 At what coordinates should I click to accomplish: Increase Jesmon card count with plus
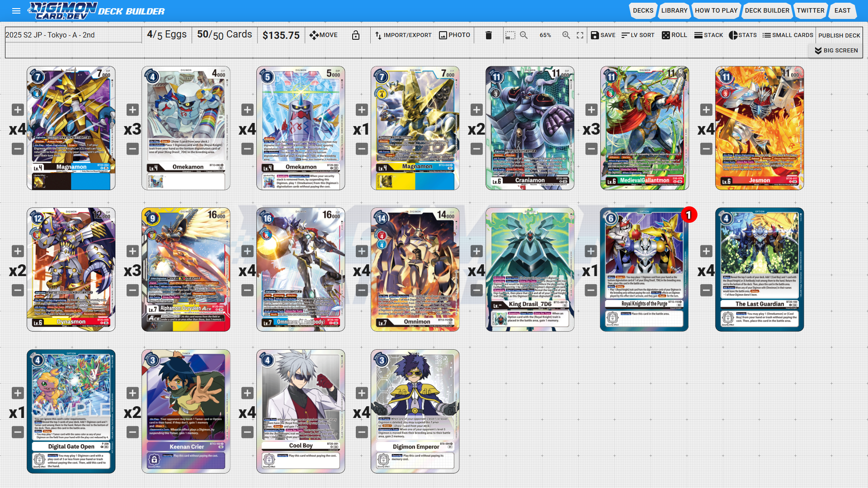(706, 110)
